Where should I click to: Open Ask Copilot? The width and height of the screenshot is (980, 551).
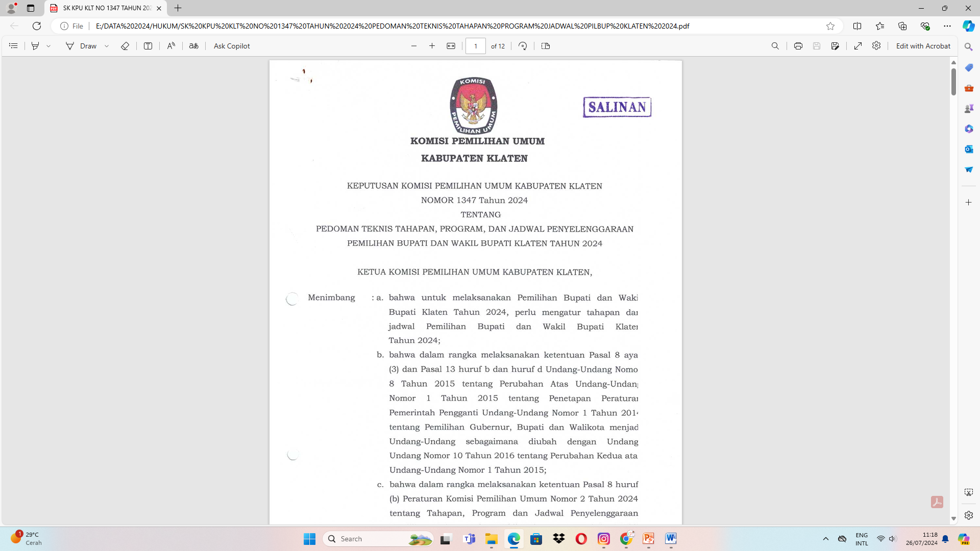tap(232, 46)
